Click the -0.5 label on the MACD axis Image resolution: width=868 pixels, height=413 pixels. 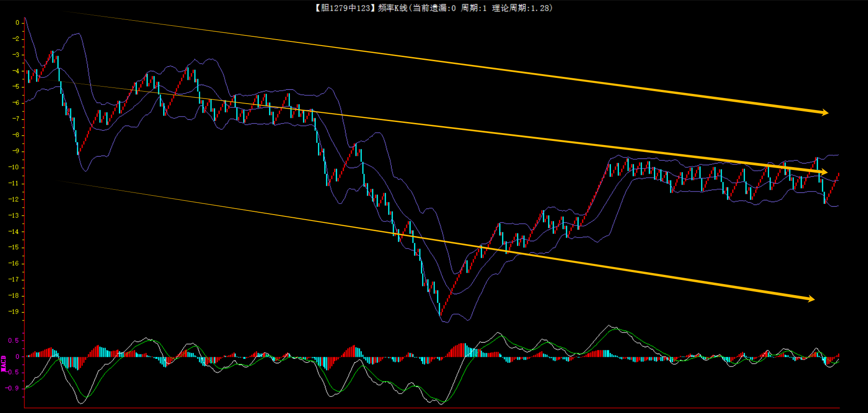[12, 372]
